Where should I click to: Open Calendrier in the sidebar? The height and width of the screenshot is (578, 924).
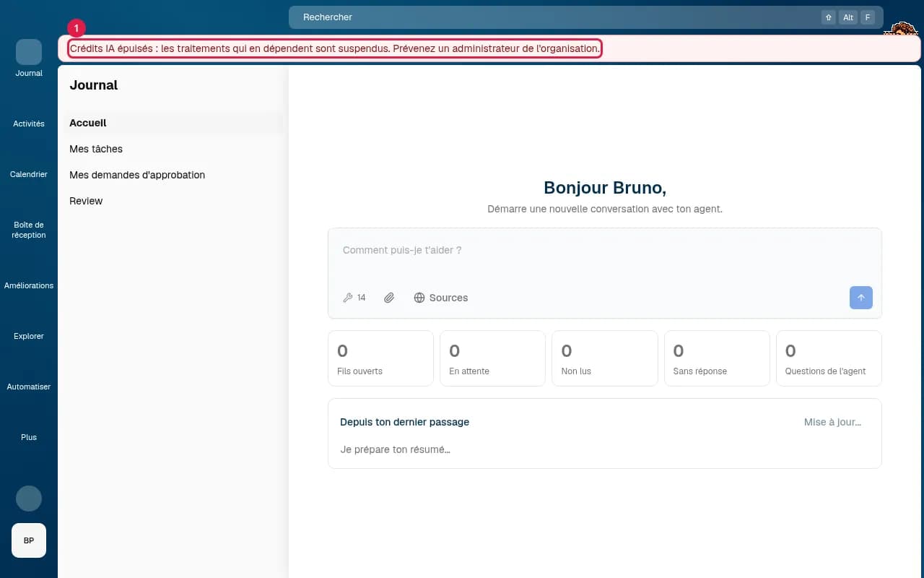click(29, 174)
